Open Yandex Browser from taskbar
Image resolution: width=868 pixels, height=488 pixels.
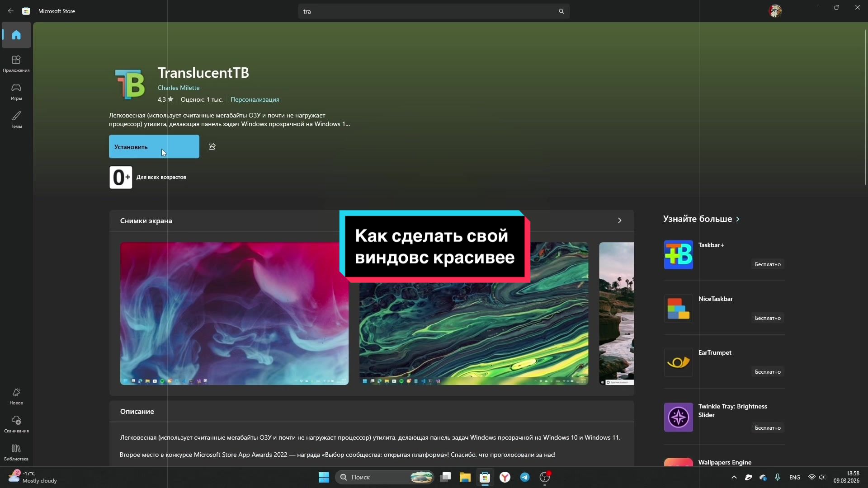pyautogui.click(x=505, y=477)
